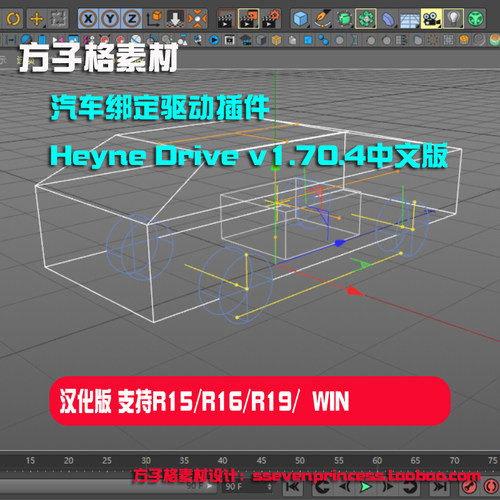Click frame 30 on the timeline ruler
Screen dimensions: 500x500
[x=146, y=461]
